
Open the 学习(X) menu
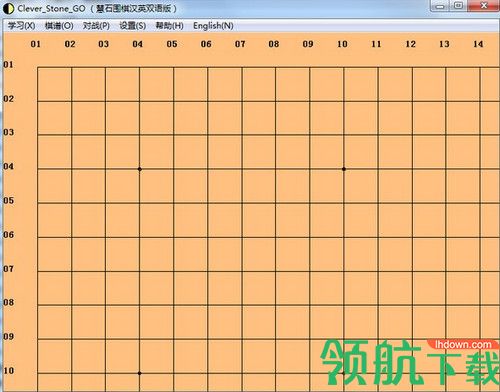click(22, 26)
